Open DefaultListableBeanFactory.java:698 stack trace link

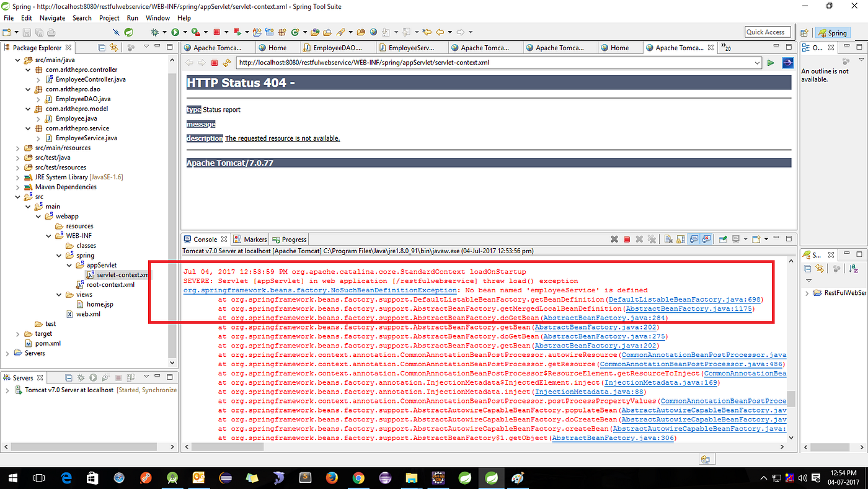click(684, 300)
